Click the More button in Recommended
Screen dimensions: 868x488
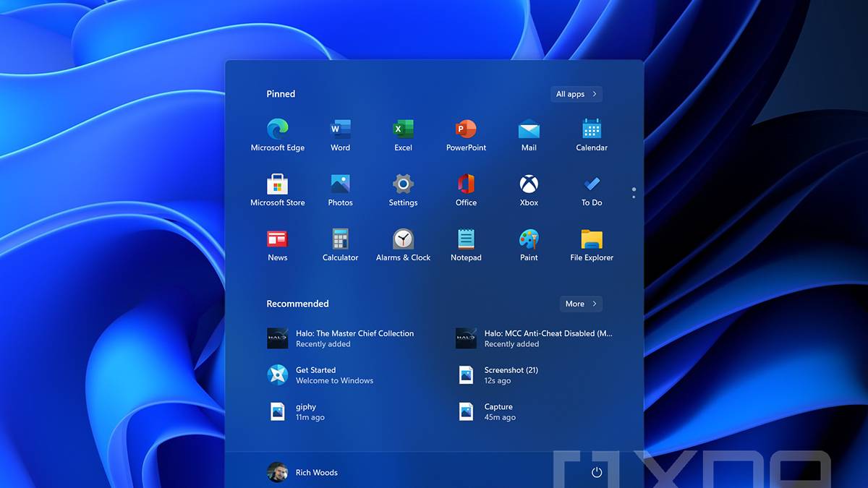[581, 304]
